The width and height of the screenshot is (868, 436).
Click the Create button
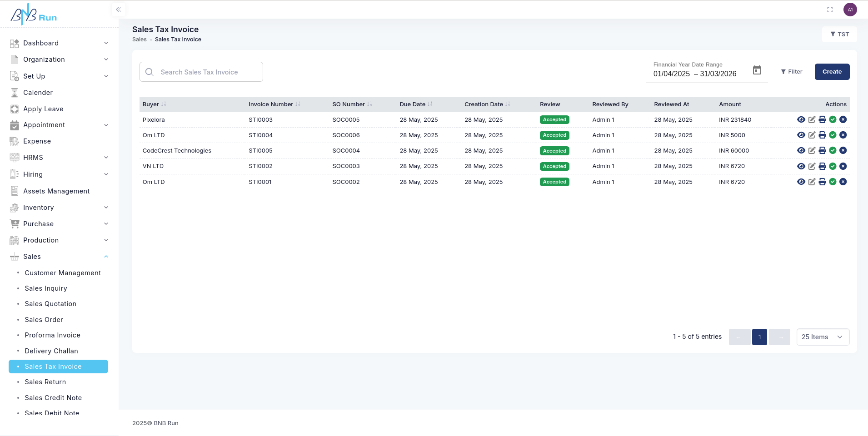(x=832, y=72)
